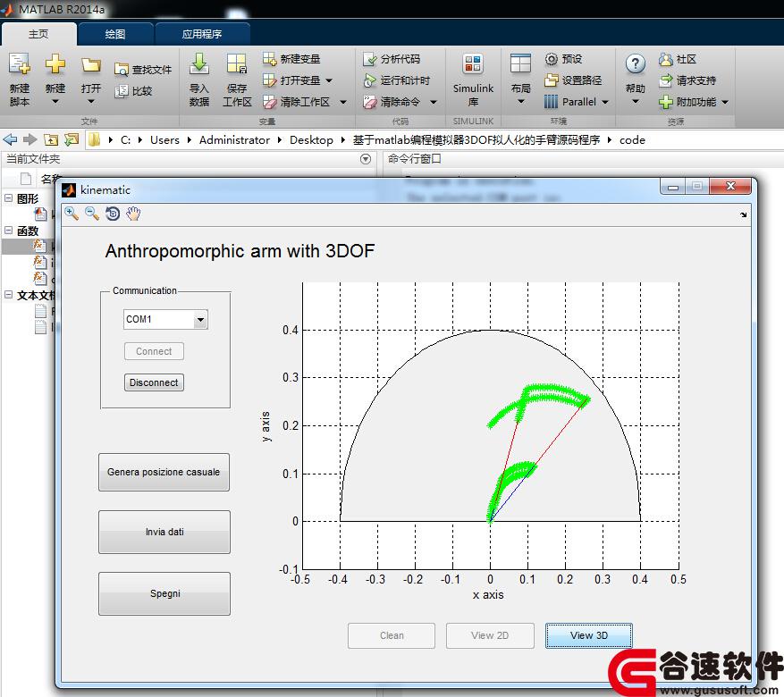784x697 pixels.
Task: Open Preferences (预设) gear icon
Action: click(551, 59)
